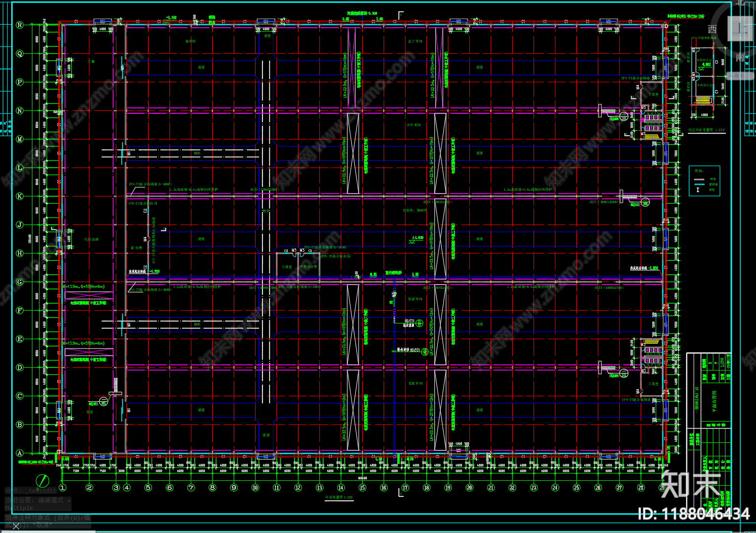
Task: Click the 南 (south) direction on the ViewCube
Action: (740, 57)
